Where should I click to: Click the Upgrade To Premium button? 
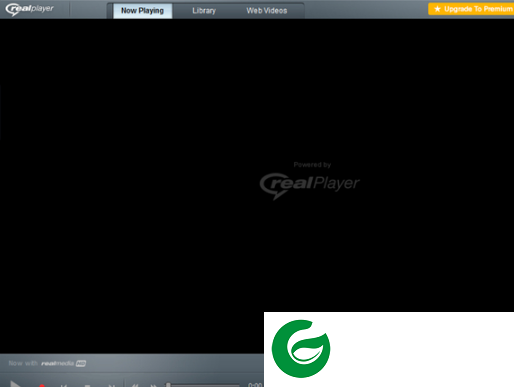tap(471, 9)
